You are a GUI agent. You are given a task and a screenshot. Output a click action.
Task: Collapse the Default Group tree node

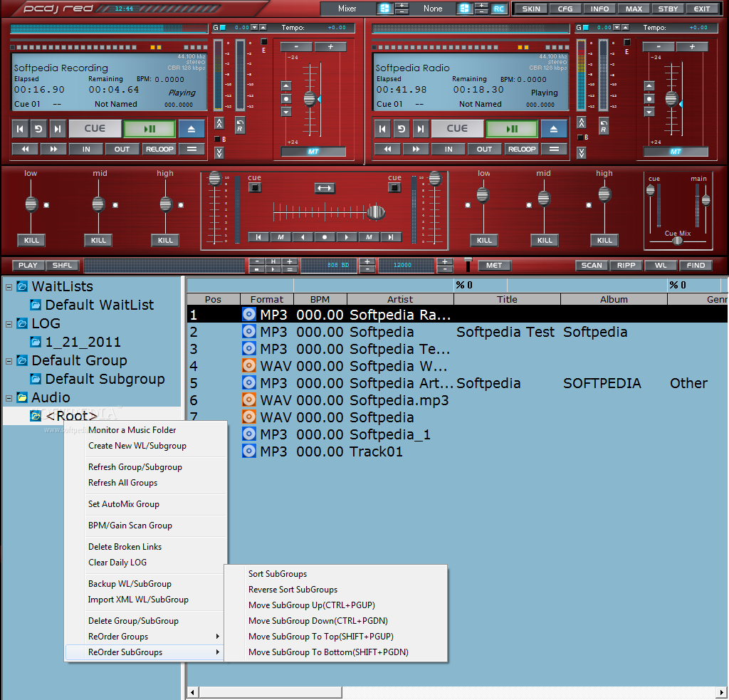click(x=9, y=361)
